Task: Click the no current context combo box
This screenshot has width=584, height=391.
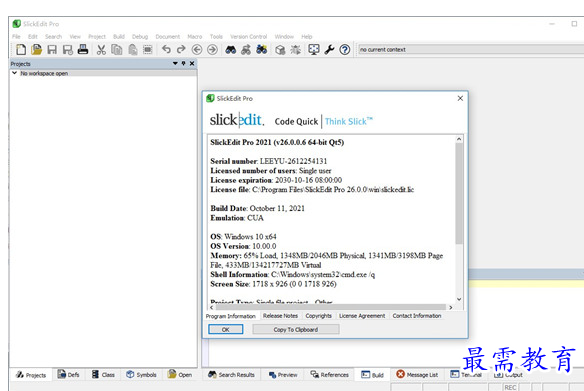Action: coord(471,49)
